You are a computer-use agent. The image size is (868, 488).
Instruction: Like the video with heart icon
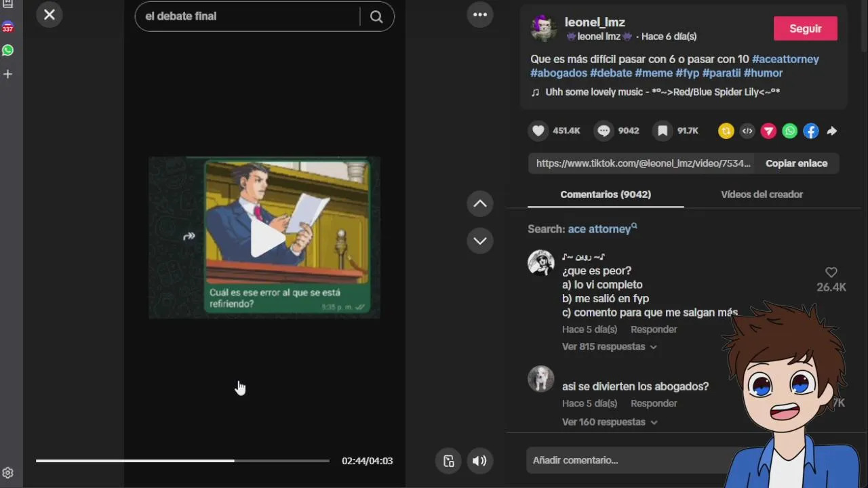538,131
